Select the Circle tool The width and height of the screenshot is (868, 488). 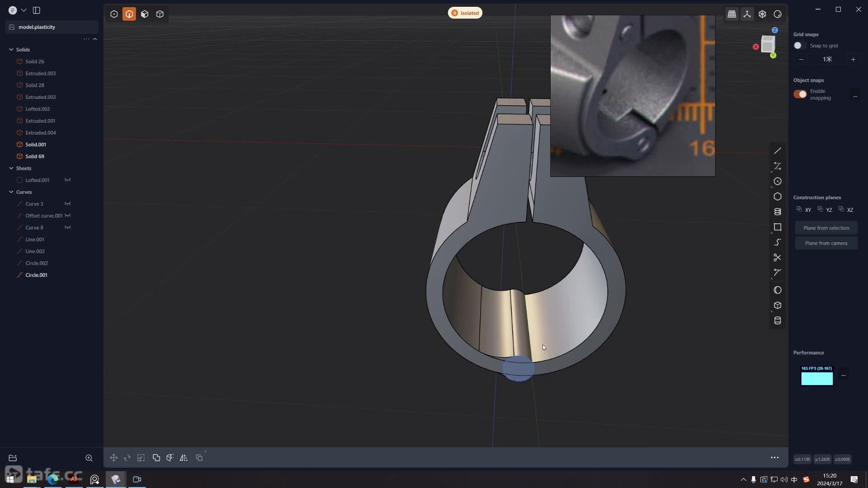click(778, 181)
